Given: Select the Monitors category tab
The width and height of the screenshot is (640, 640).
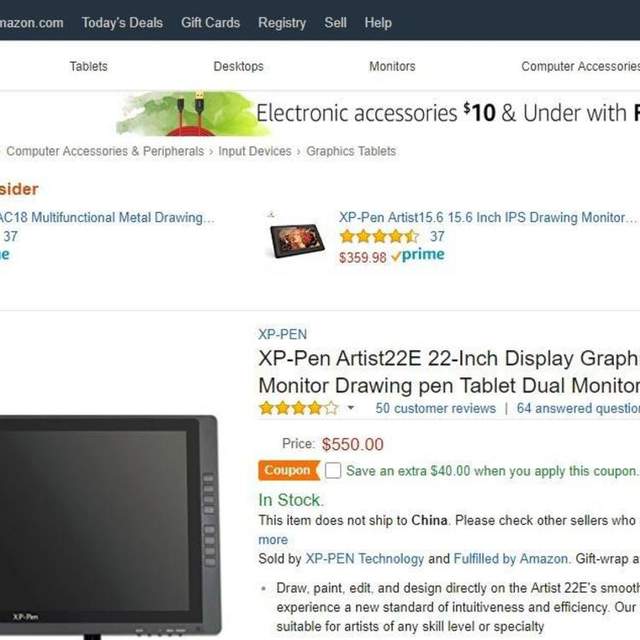Looking at the screenshot, I should pos(392,66).
